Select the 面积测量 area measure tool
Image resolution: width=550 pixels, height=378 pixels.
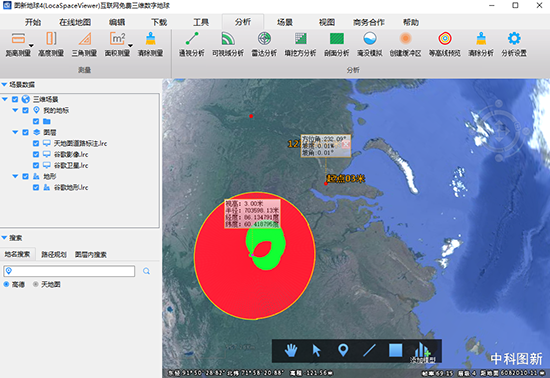118,45
